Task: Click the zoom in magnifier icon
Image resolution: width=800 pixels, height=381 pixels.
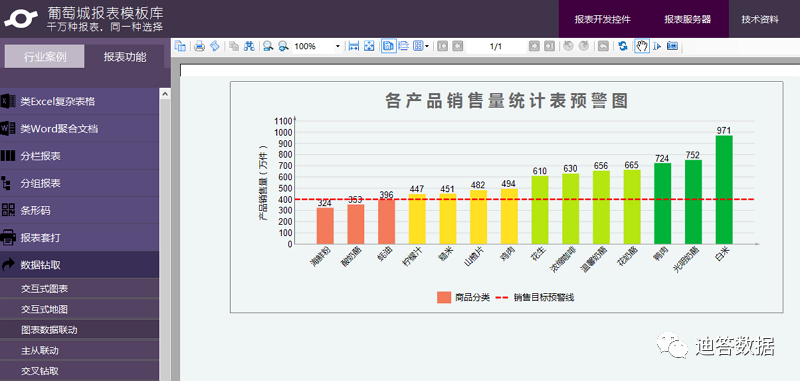Action: point(268,46)
